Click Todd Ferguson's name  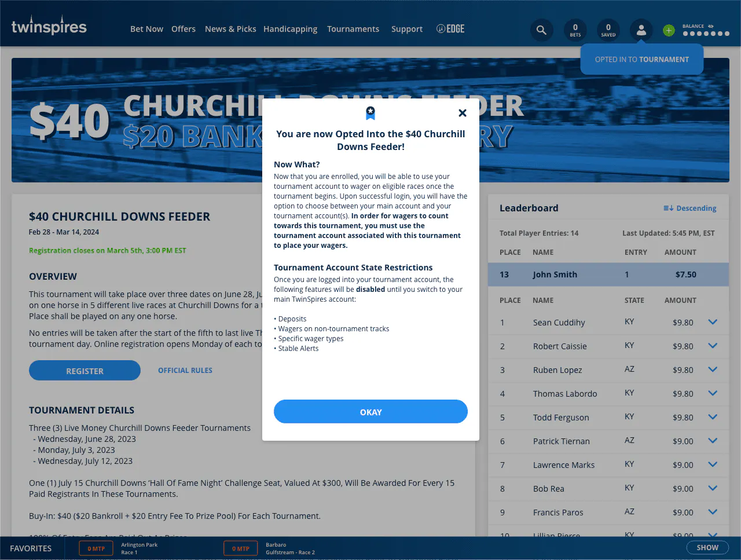[x=561, y=418]
